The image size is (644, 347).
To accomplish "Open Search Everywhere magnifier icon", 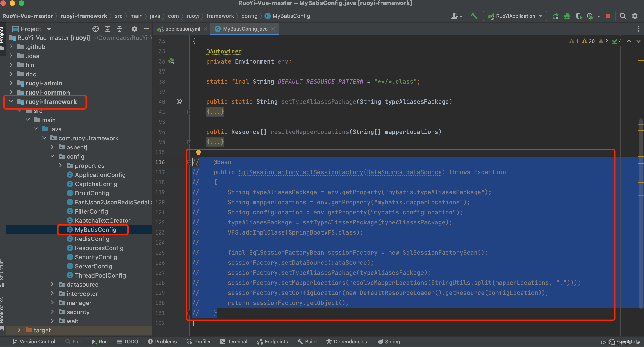I will (623, 16).
